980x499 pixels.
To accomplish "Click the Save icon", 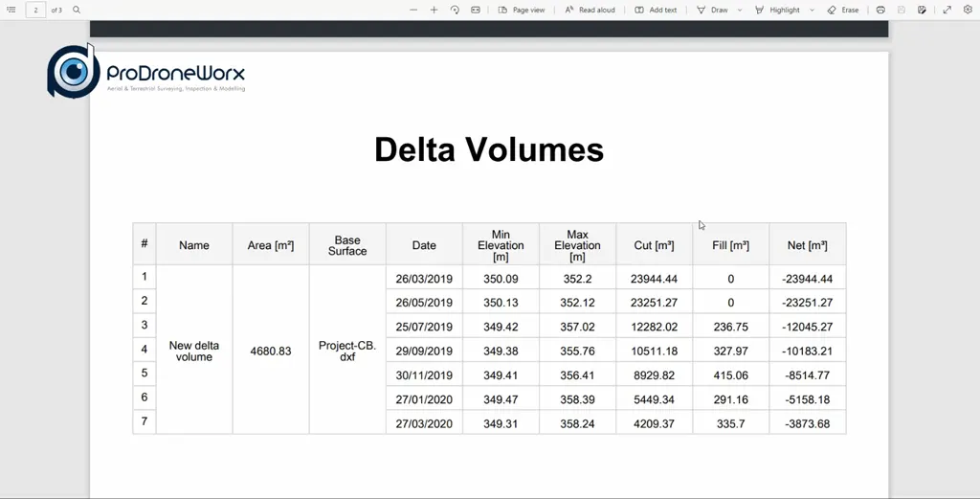I will click(901, 10).
